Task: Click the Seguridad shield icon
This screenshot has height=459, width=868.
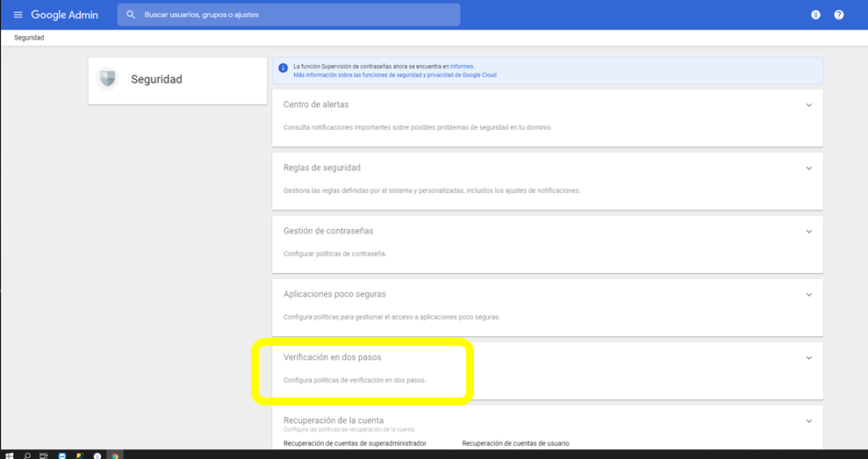Action: [x=107, y=79]
